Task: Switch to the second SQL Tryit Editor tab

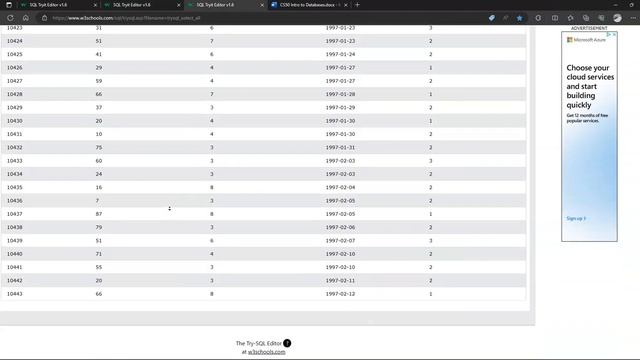Action: (x=142, y=5)
